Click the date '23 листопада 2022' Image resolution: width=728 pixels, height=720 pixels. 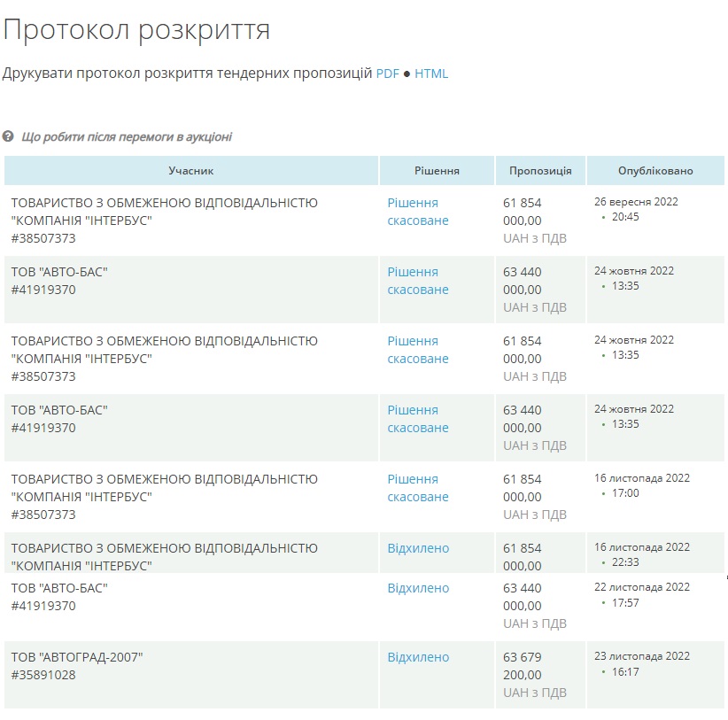tap(642, 656)
